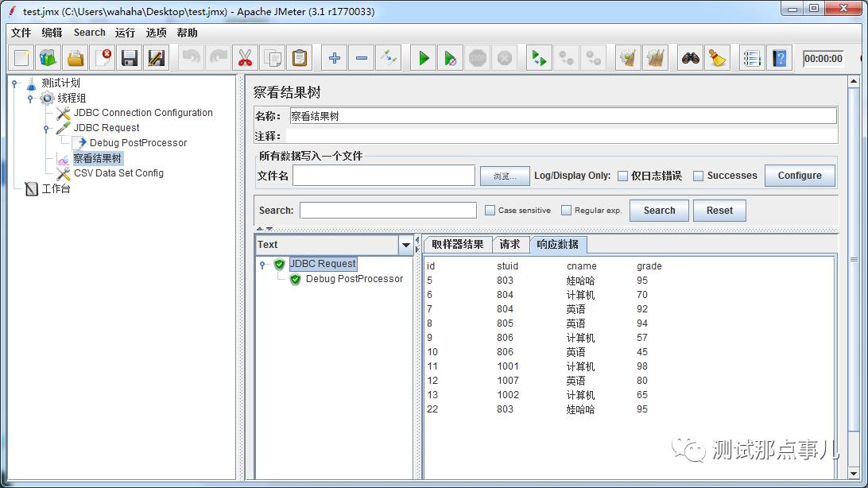
Task: Click the Cut scissors icon
Action: (246, 58)
